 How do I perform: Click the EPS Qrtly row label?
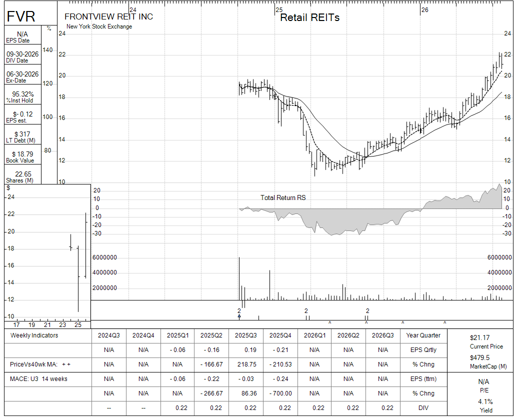point(423,350)
